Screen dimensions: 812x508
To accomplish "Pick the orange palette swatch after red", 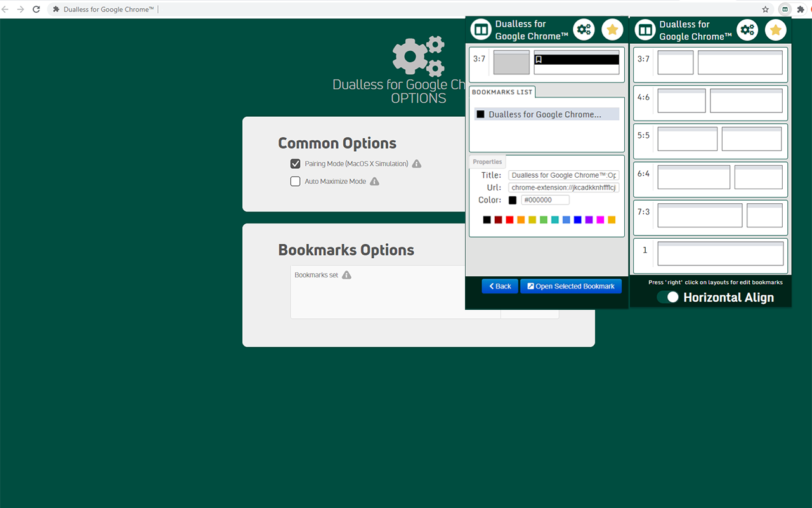I will coord(521,220).
